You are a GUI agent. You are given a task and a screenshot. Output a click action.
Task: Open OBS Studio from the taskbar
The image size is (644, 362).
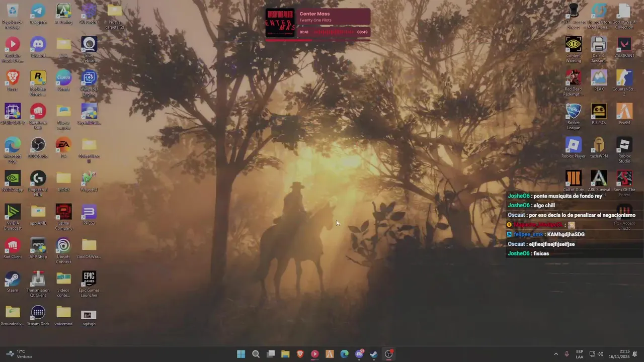click(389, 354)
